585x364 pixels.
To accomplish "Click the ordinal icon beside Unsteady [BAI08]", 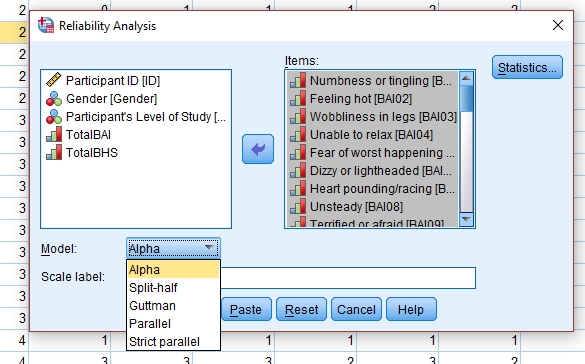I will point(298,206).
